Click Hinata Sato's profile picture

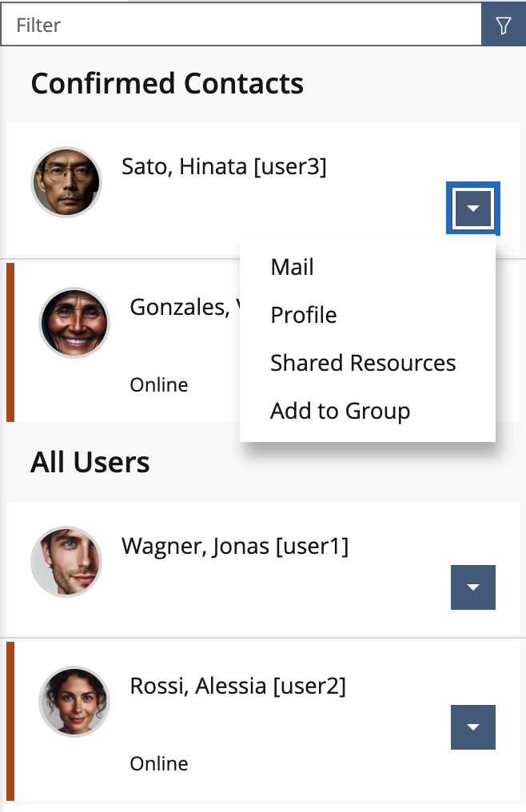(66, 182)
